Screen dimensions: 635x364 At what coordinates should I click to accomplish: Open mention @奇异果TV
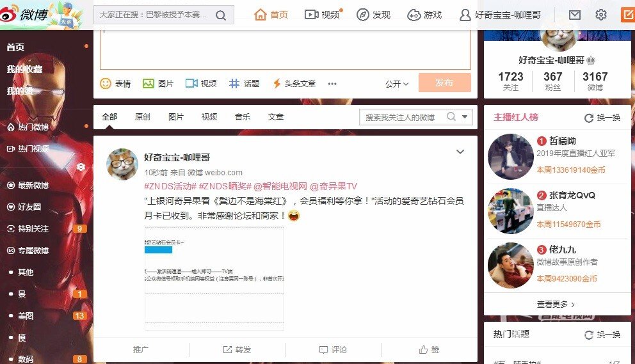pos(334,186)
